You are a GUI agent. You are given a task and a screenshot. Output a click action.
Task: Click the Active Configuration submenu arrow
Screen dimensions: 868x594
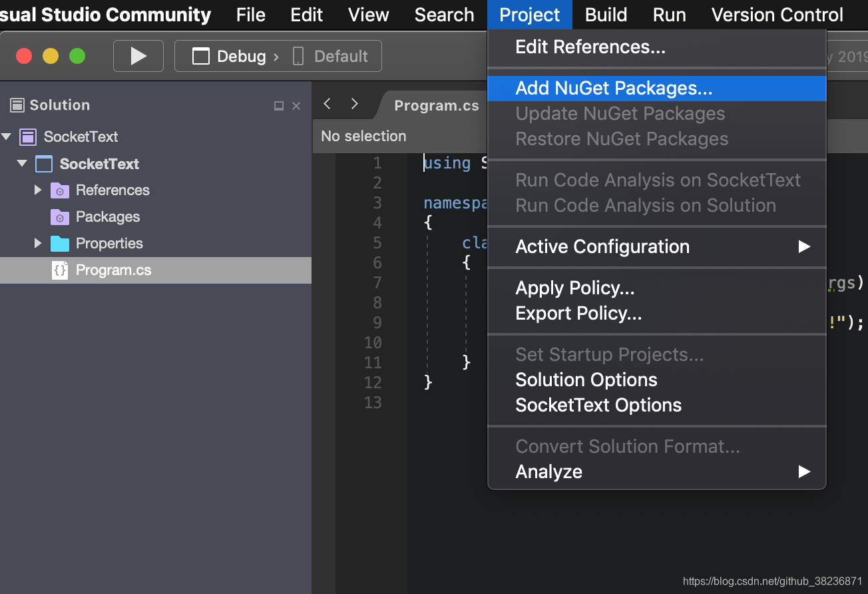(x=804, y=247)
